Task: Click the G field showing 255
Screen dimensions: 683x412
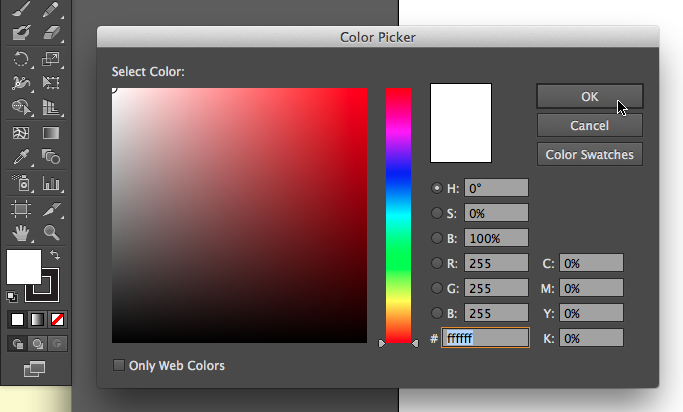Action: [496, 288]
